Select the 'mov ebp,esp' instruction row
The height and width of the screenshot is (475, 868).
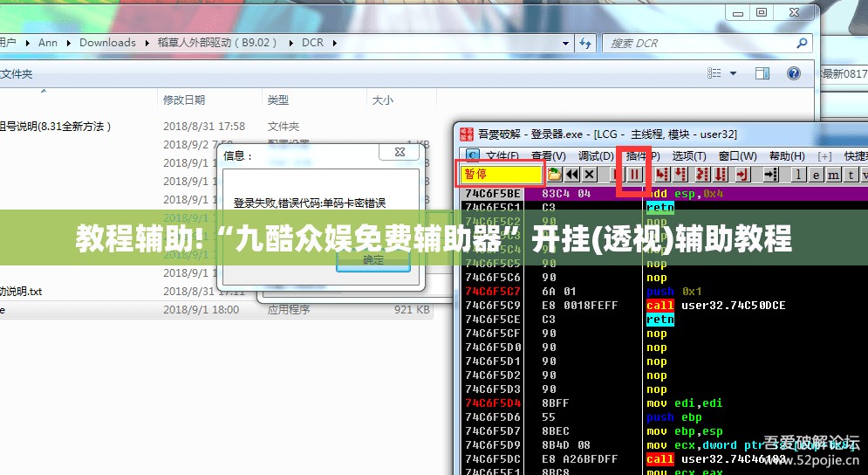point(684,430)
